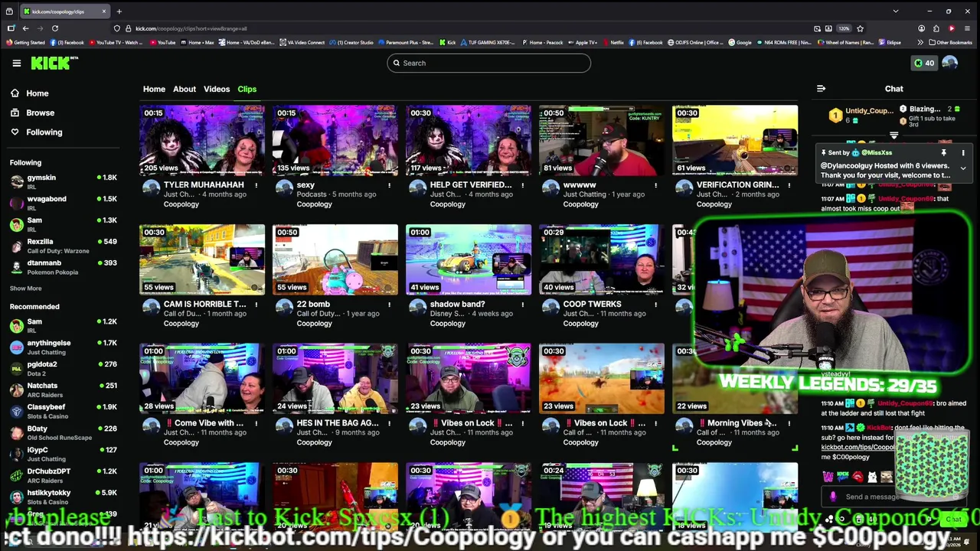
Task: Open dtanmanb followed channel
Action: 63,267
